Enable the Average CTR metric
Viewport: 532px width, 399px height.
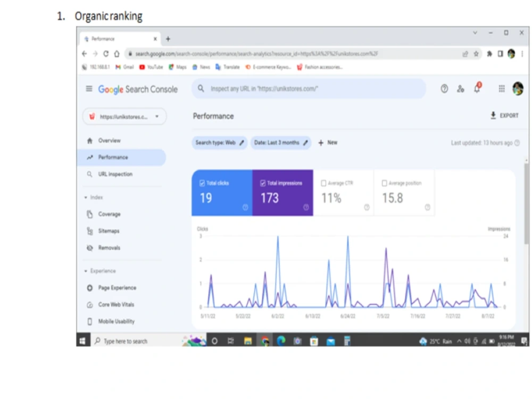click(x=323, y=182)
